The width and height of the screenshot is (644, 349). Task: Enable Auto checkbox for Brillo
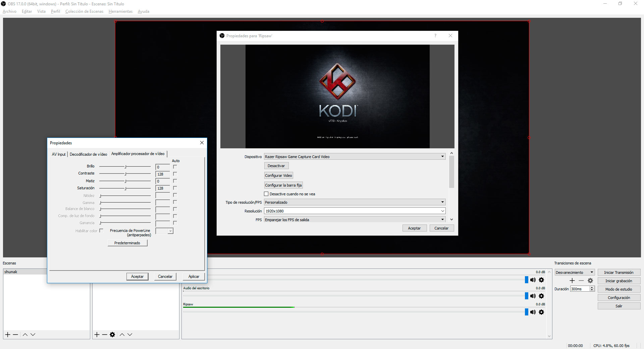coord(175,167)
